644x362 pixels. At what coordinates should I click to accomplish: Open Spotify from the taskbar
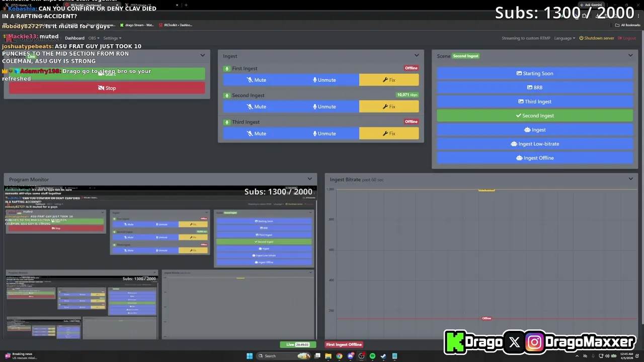click(372, 356)
